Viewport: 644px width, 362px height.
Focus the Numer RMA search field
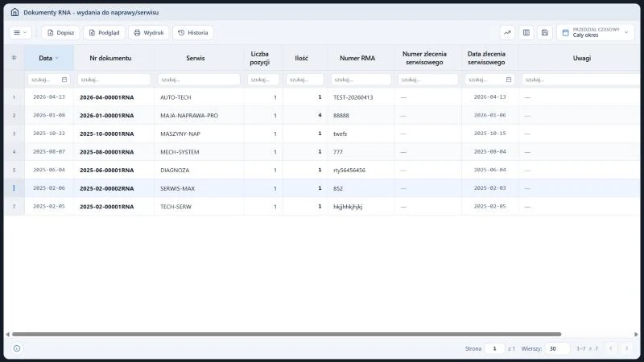361,80
